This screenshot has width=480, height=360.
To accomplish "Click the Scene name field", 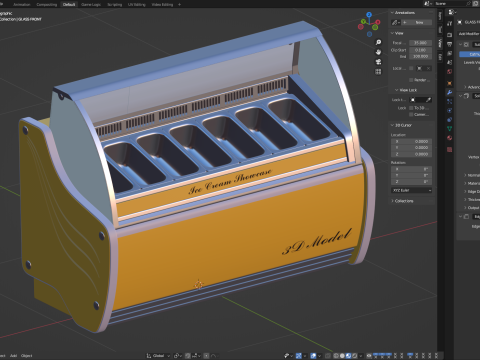I will (x=450, y=3).
